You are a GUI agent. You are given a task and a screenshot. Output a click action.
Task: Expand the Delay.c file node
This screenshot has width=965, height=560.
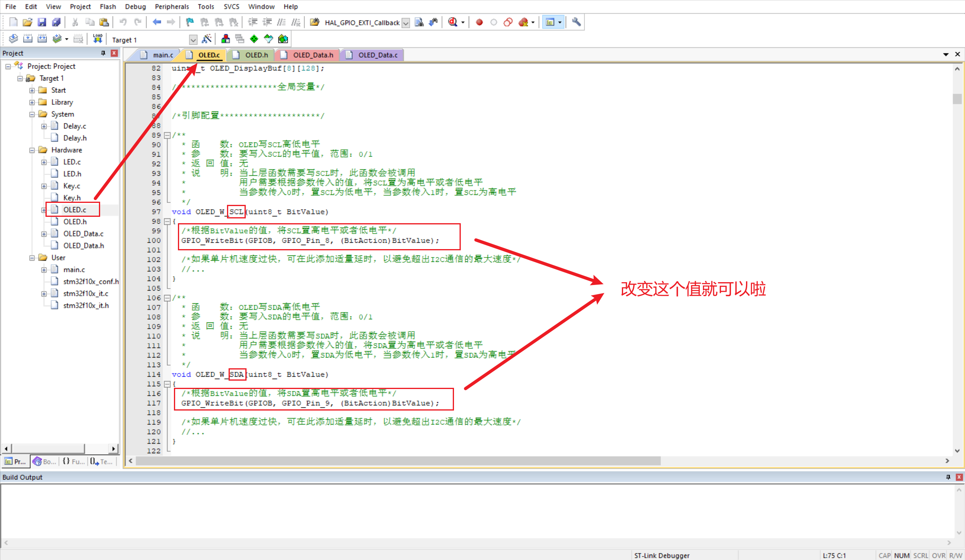pos(44,126)
